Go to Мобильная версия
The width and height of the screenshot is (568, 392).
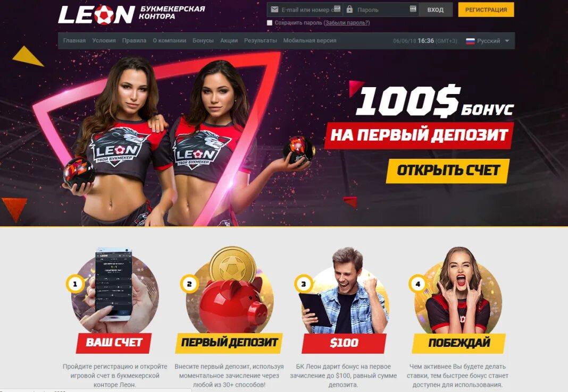310,40
